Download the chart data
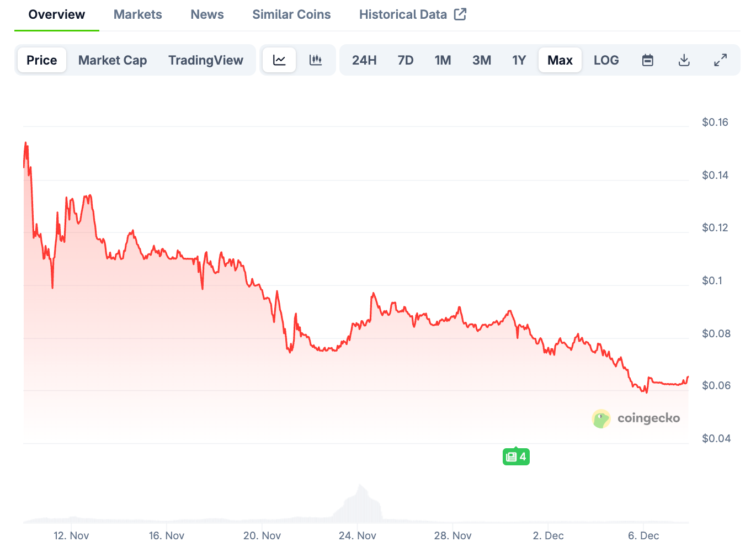Screen dimensions: 756x552 click(684, 60)
